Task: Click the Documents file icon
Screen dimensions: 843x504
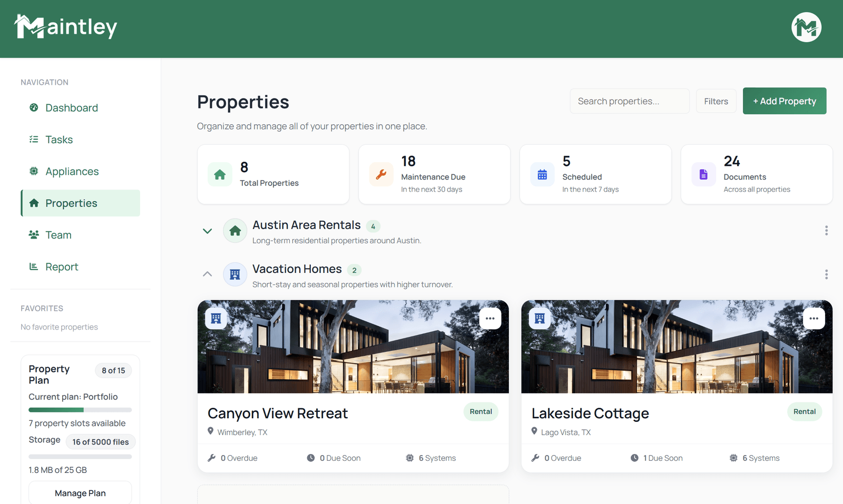Action: pos(703,174)
